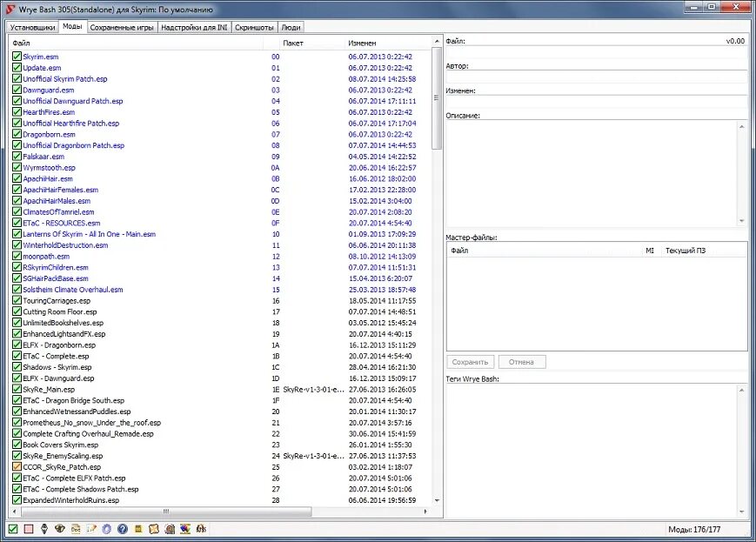
Task: Switch to the Скриншоты tab
Action: click(254, 28)
